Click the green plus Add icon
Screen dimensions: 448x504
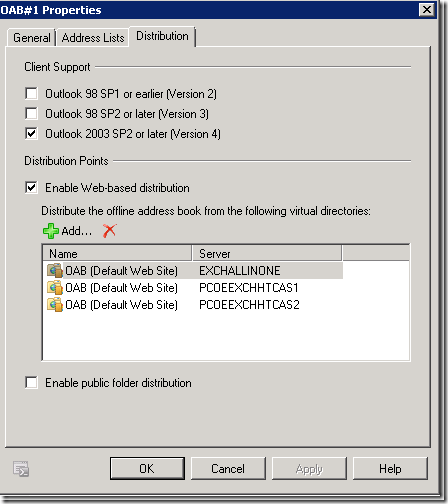point(51,231)
